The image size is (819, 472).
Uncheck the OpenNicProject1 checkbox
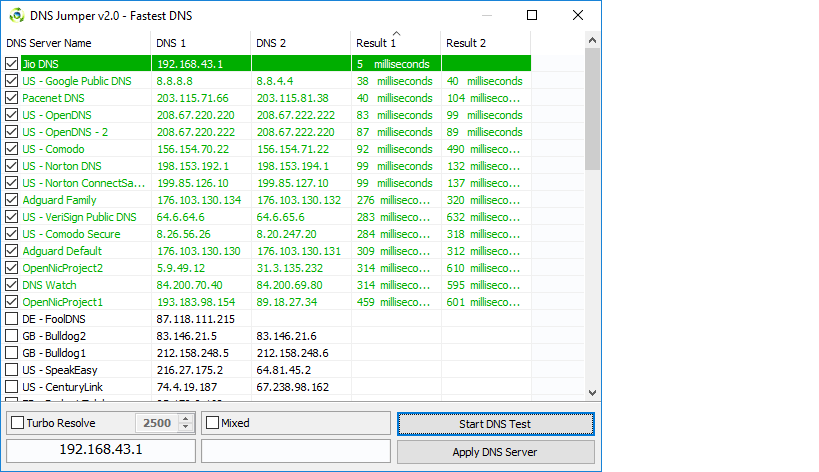[x=11, y=302]
